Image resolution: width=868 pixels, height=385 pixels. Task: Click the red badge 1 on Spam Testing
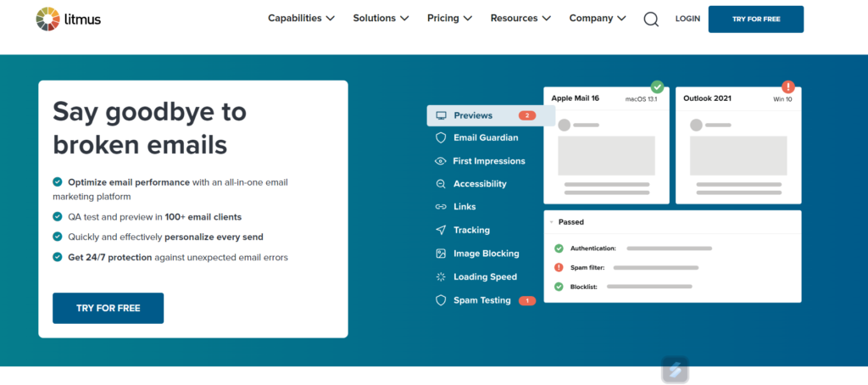click(x=527, y=301)
